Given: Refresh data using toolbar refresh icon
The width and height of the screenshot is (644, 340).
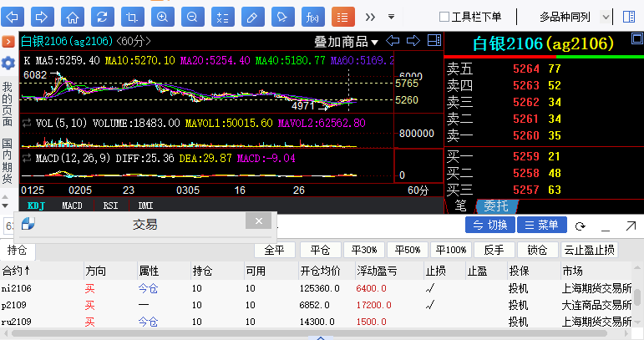Looking at the screenshot, I should click(102, 17).
